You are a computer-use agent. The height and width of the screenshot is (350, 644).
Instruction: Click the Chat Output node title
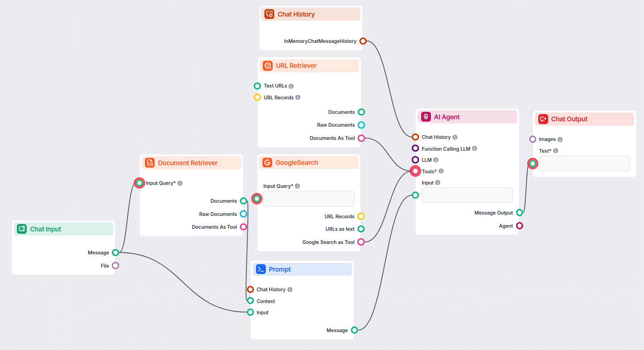click(569, 119)
